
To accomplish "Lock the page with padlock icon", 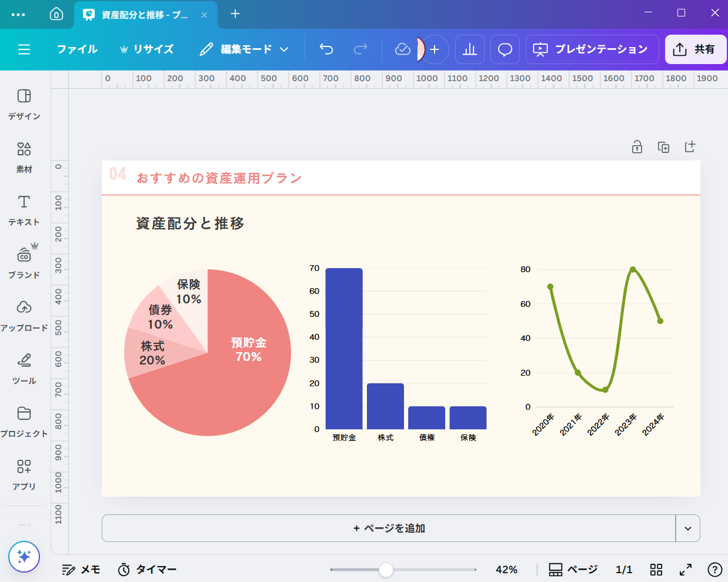I will point(637,147).
